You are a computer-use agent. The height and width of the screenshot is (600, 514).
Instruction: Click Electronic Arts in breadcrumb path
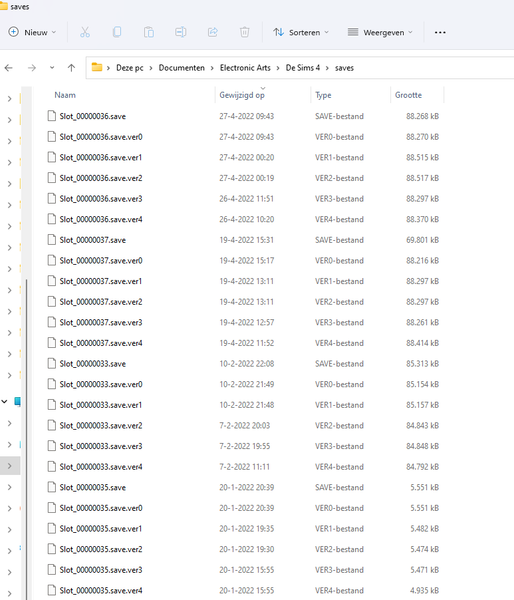pos(245,68)
